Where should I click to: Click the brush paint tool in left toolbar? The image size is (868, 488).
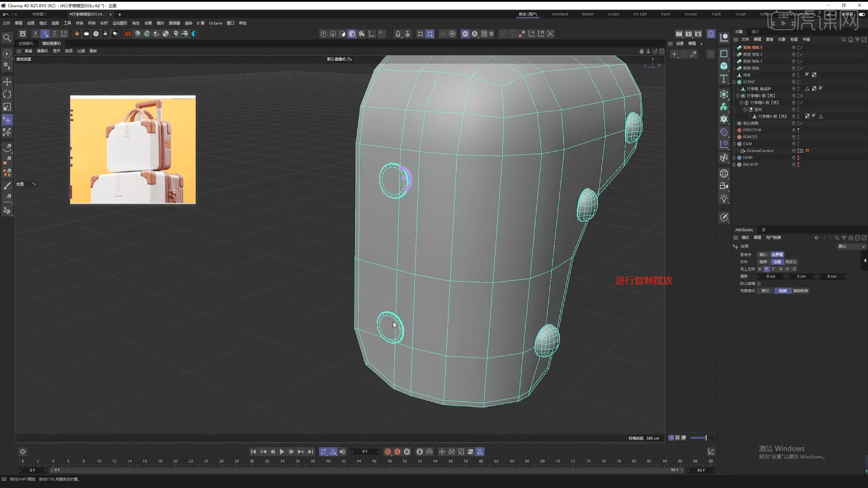pyautogui.click(x=7, y=186)
